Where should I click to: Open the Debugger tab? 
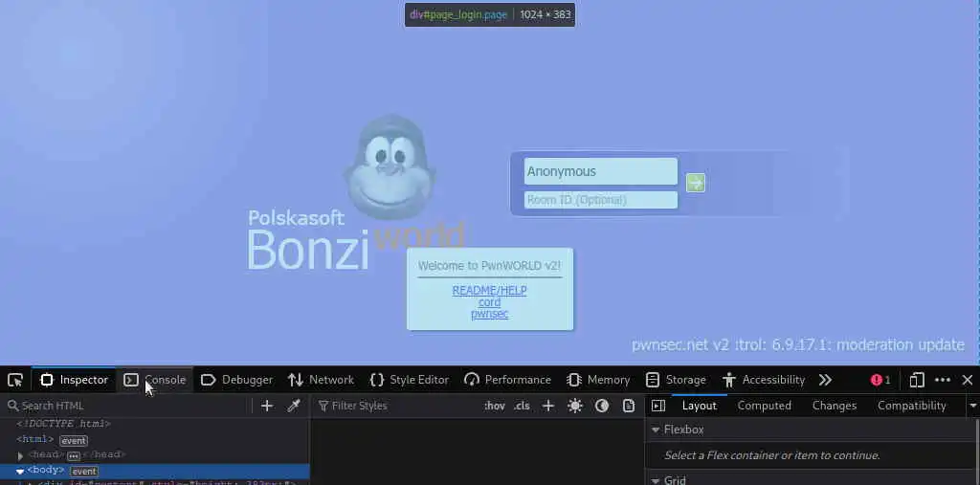click(237, 380)
